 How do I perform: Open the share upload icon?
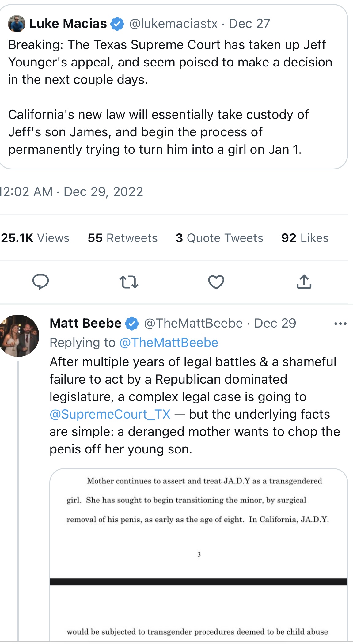tap(304, 282)
